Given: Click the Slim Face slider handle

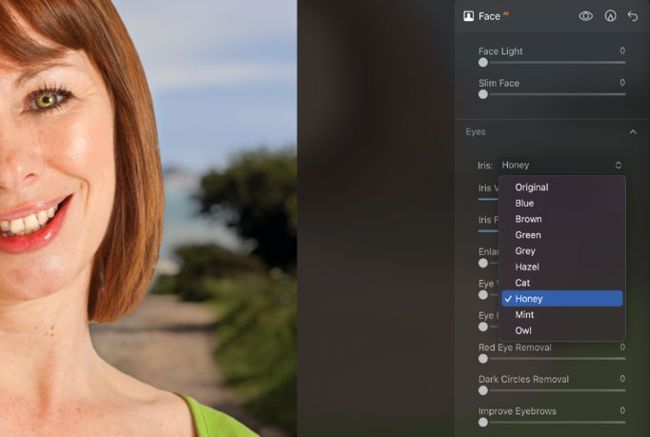Looking at the screenshot, I should pos(483,94).
